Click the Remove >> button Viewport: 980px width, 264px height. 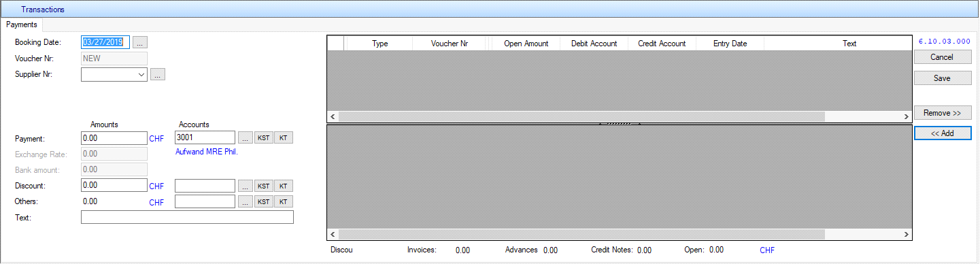[942, 113]
